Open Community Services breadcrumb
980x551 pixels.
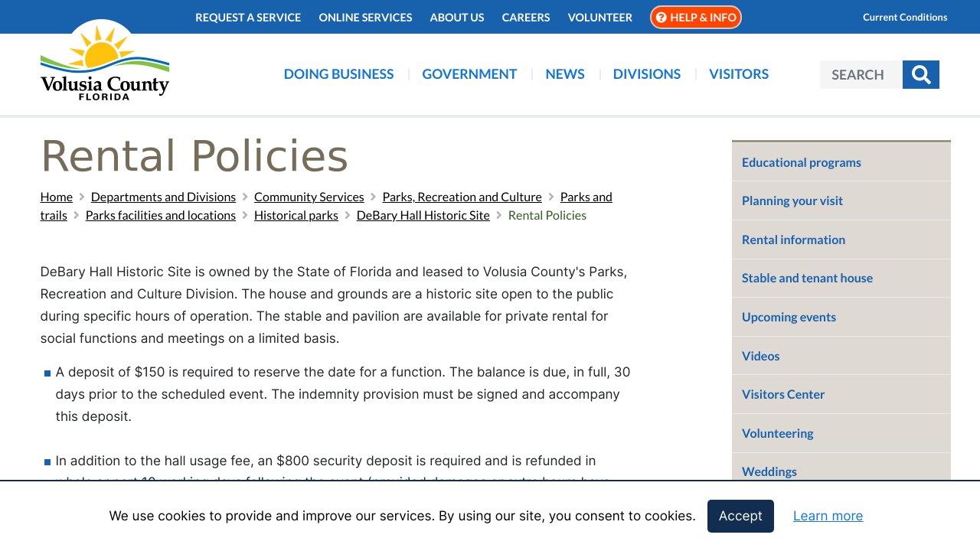pyautogui.click(x=309, y=197)
